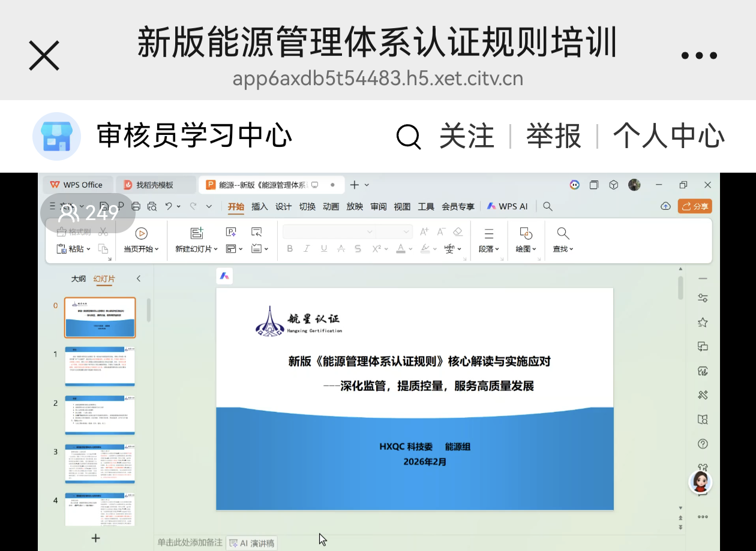Open the help question mark sidebar icon
The width and height of the screenshot is (756, 551).
703,444
